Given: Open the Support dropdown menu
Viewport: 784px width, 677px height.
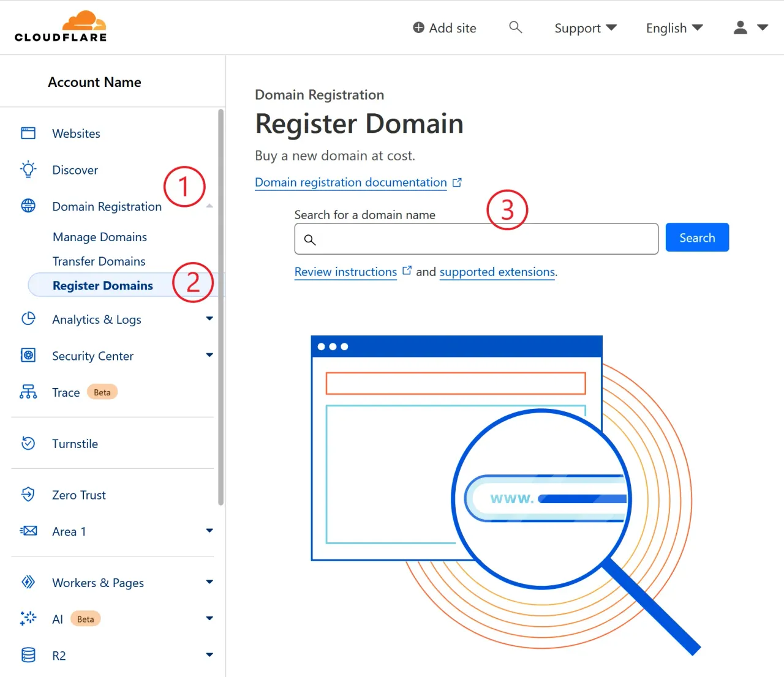Looking at the screenshot, I should tap(586, 28).
